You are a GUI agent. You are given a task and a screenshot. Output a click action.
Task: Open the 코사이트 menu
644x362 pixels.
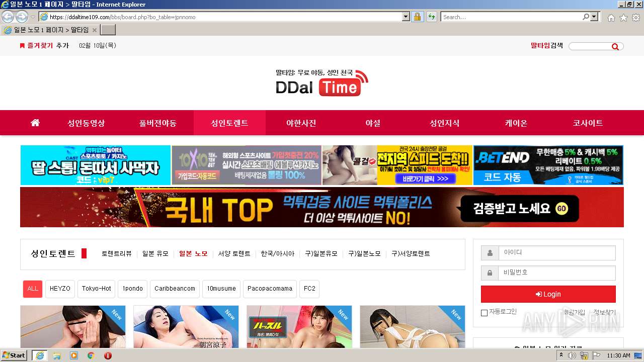point(588,123)
